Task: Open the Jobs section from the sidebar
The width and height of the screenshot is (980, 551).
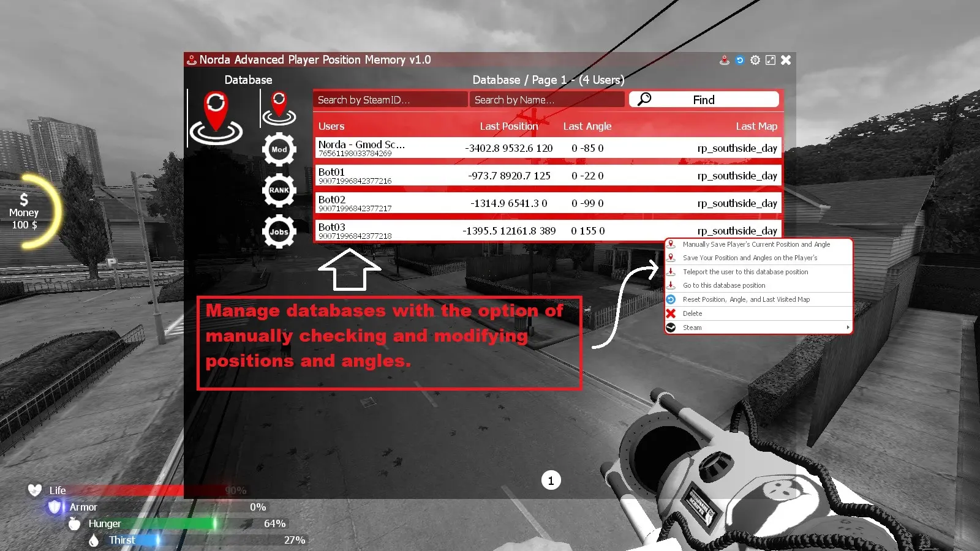Action: (279, 231)
